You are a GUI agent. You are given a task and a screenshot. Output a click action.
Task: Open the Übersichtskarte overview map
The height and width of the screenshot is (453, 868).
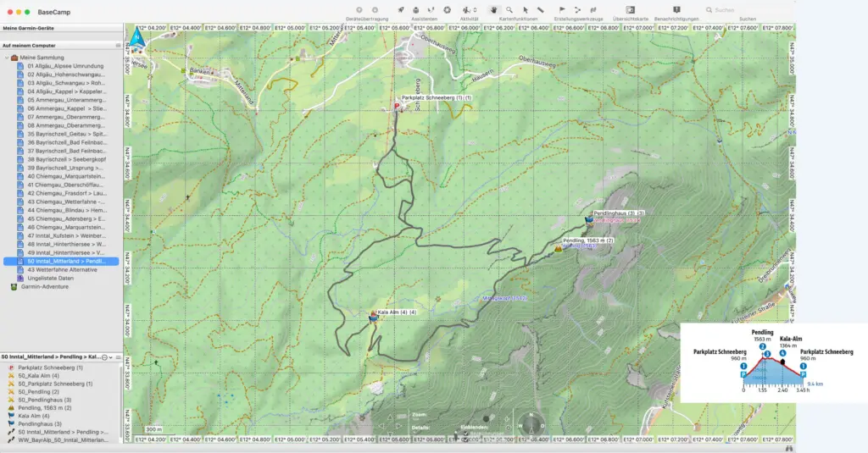[x=630, y=10]
